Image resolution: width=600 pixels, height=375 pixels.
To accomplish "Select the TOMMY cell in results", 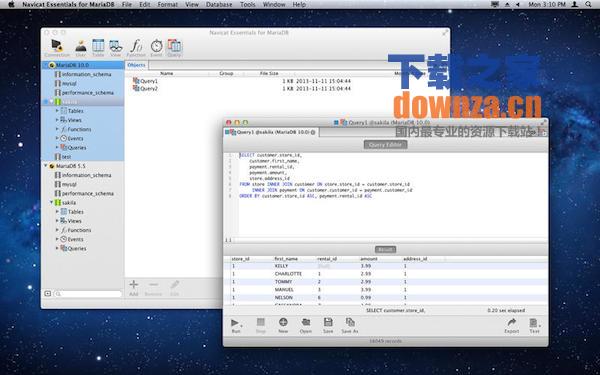I will 283,282.
